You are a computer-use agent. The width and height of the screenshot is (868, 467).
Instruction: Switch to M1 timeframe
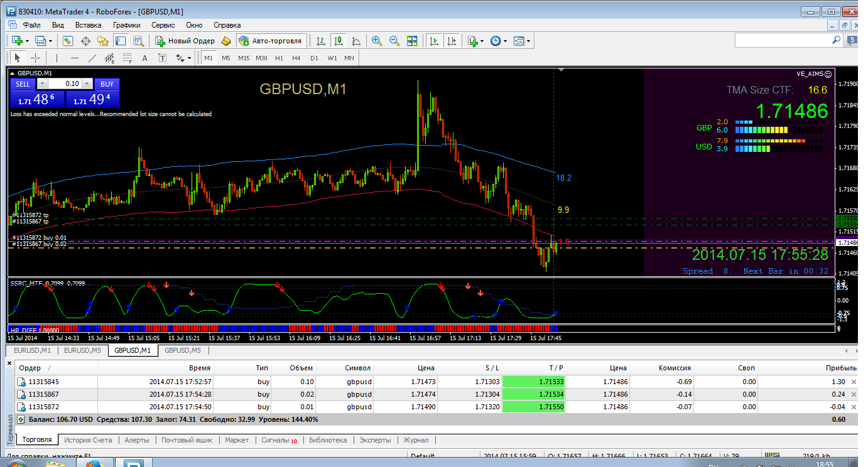tap(209, 58)
